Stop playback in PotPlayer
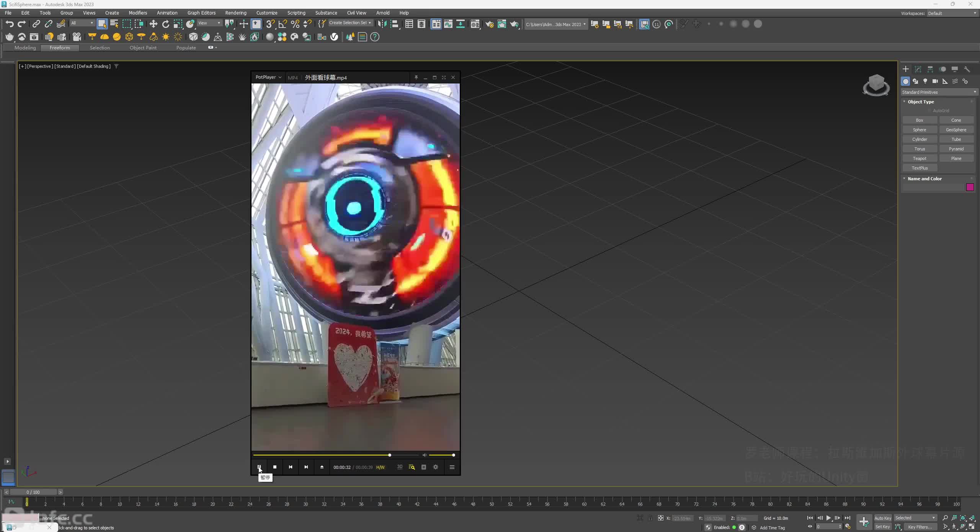The height and width of the screenshot is (532, 980). click(274, 467)
